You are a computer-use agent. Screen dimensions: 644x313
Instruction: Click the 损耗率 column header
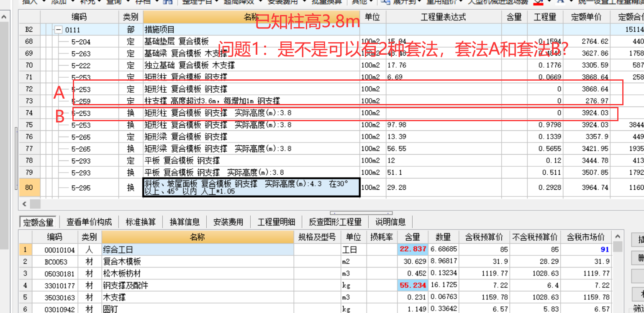[382, 237]
